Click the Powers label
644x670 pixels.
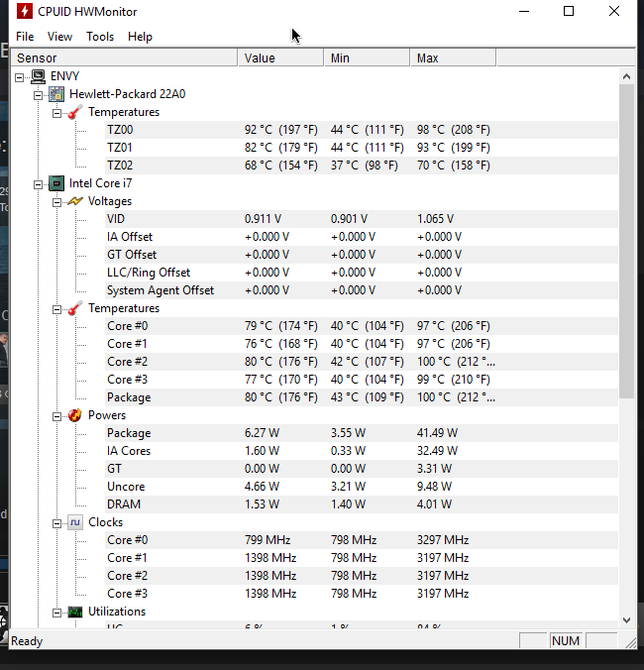point(107,415)
